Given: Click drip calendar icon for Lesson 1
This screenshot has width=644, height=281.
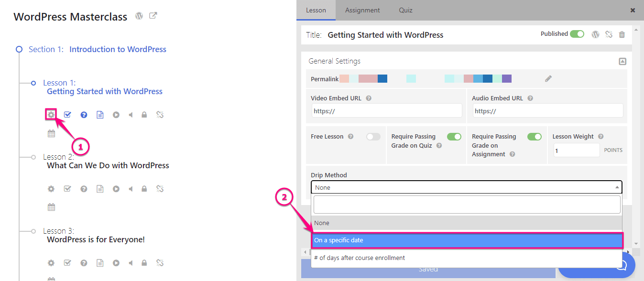Looking at the screenshot, I should [51, 133].
